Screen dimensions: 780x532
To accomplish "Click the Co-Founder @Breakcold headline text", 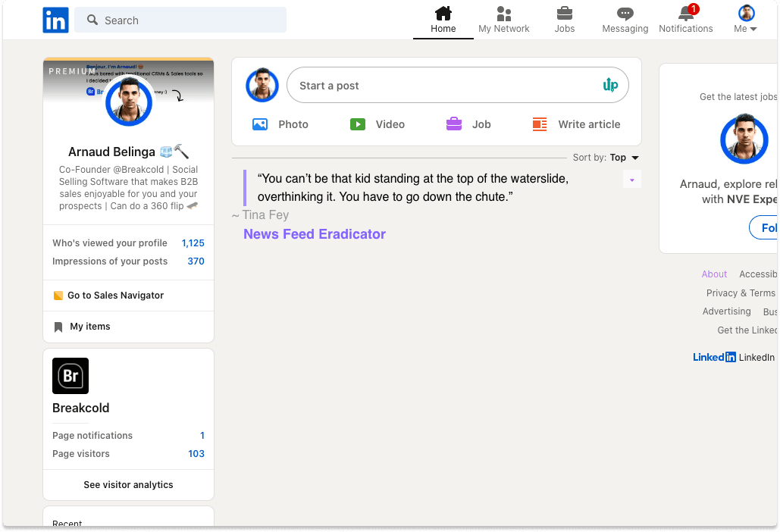I will click(128, 187).
